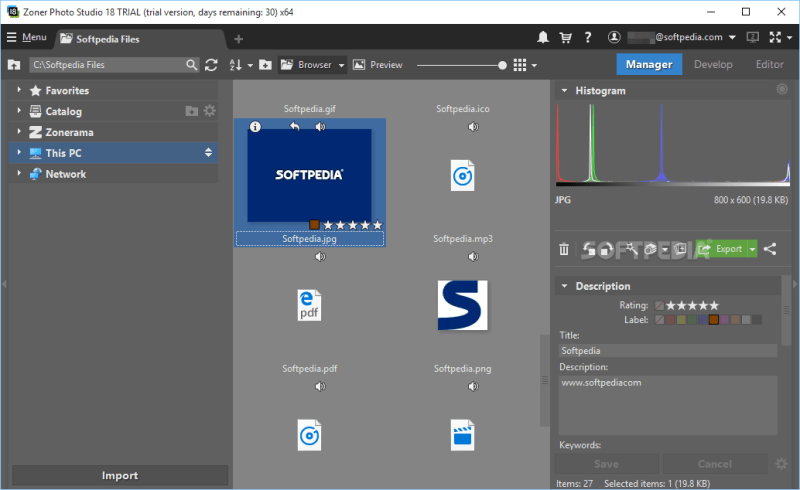Click the info icon on Softpedia.jpg thumbnail
The image size is (800, 490).
coord(255,127)
